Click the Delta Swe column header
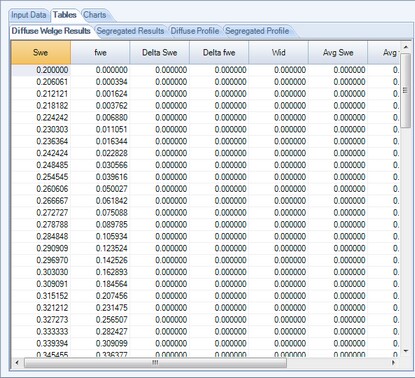The width and height of the screenshot is (415, 378). coord(160,53)
